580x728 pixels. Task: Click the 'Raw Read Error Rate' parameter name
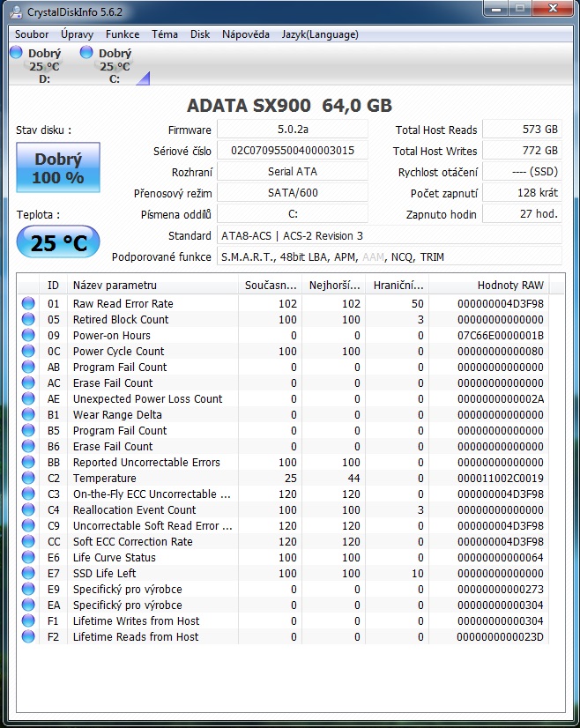(x=123, y=304)
